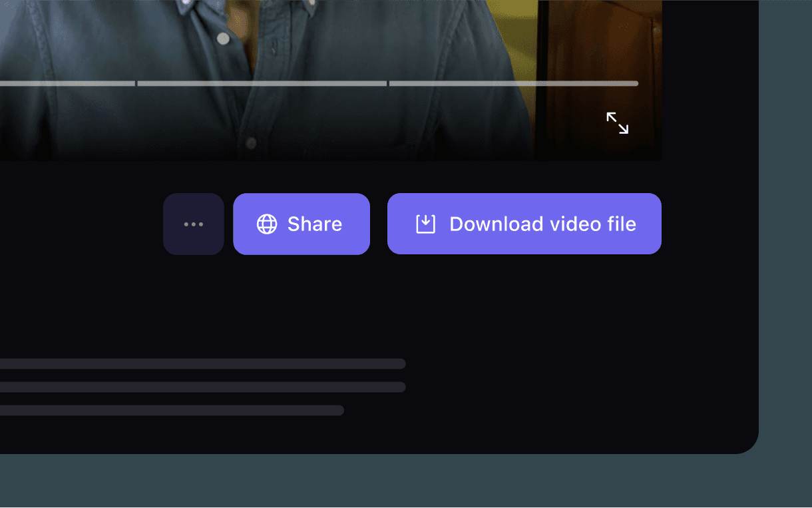Enter fullscreen with the expand arrows icon
812x508 pixels.
pyautogui.click(x=617, y=123)
